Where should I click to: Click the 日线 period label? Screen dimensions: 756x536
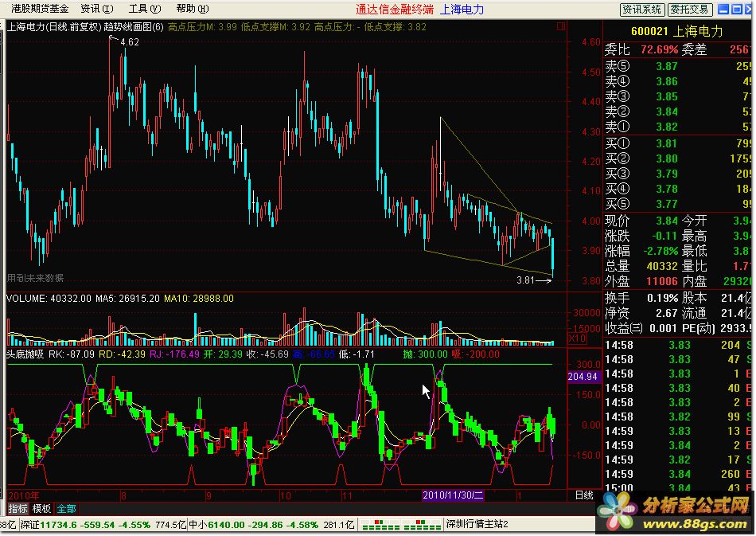click(584, 495)
